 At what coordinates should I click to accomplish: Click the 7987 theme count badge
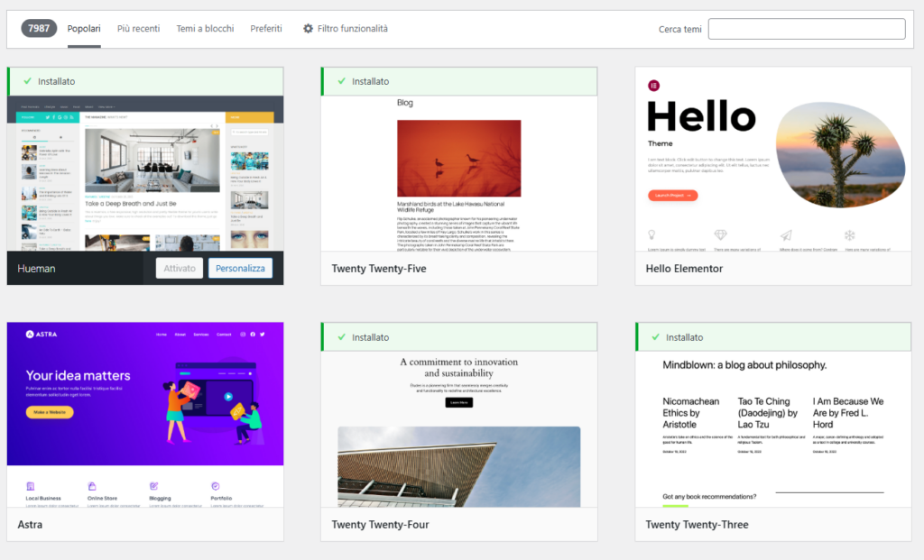(39, 29)
